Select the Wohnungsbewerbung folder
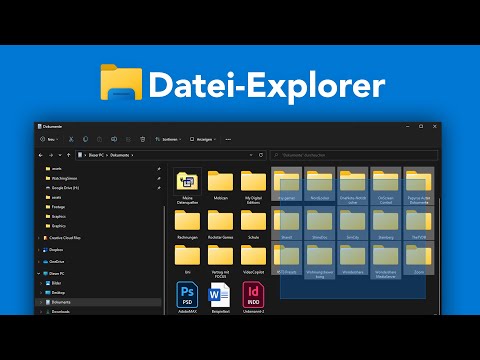Image resolution: width=480 pixels, height=360 pixels. pos(320,260)
